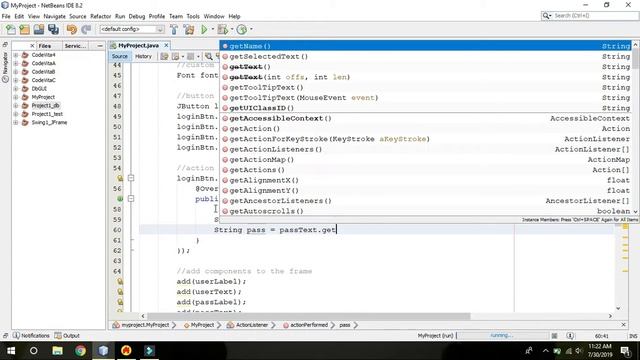Screen dimensions: 640x360
Task: Run the project with the green arrow
Action: 204,29
